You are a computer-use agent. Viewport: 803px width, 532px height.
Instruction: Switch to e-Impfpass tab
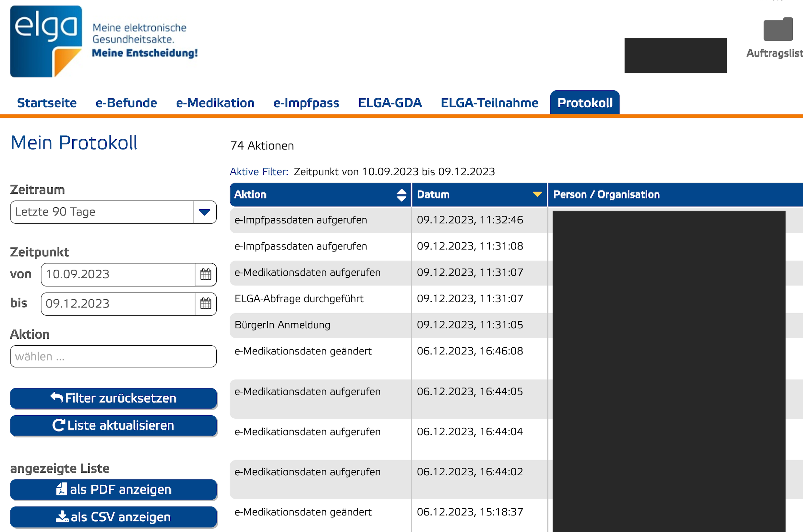[306, 103]
